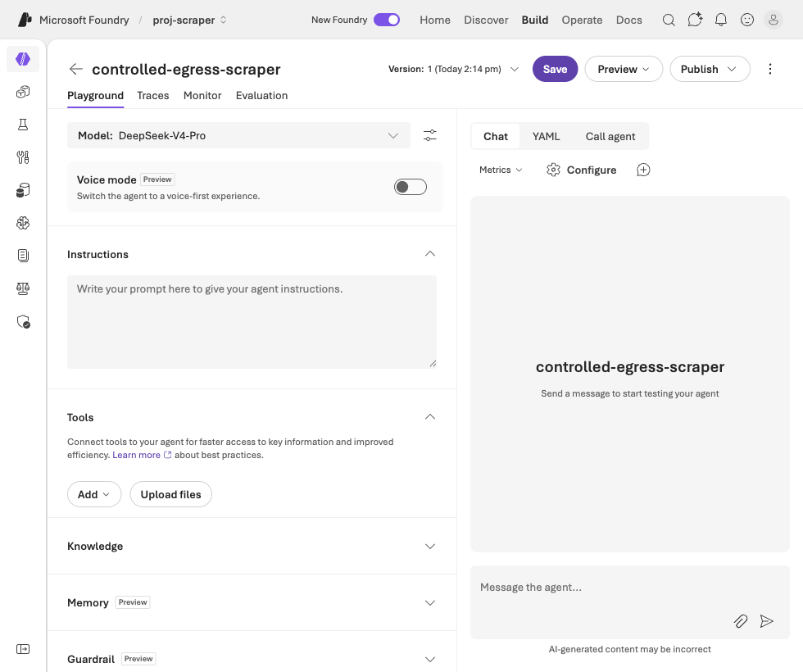This screenshot has width=803, height=672.
Task: Click the Configure gear icon
Action: tap(553, 170)
